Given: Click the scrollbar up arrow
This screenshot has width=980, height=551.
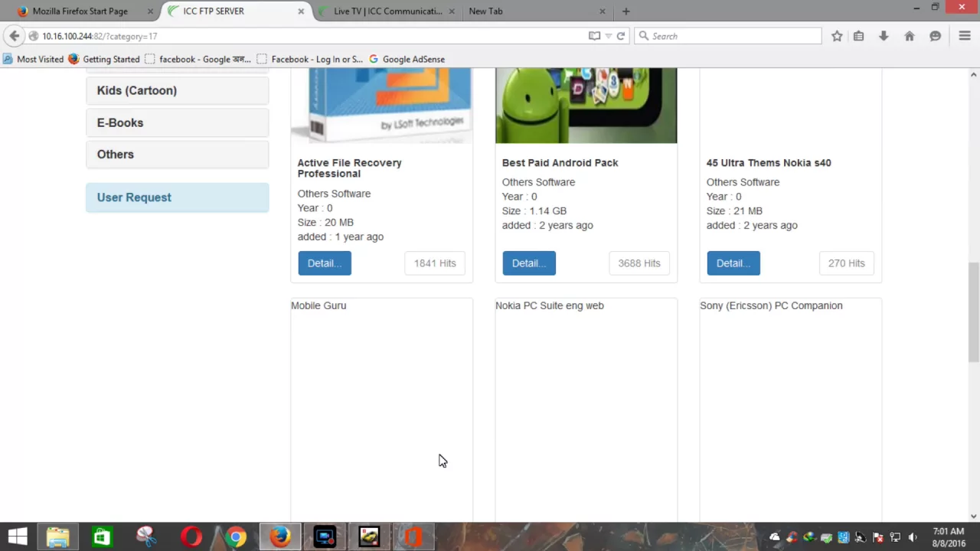Looking at the screenshot, I should point(973,74).
